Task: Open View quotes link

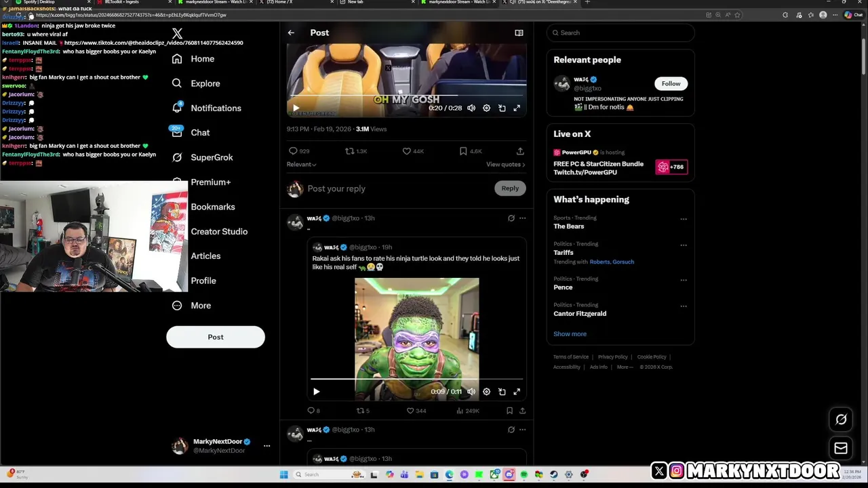Action: pos(505,164)
